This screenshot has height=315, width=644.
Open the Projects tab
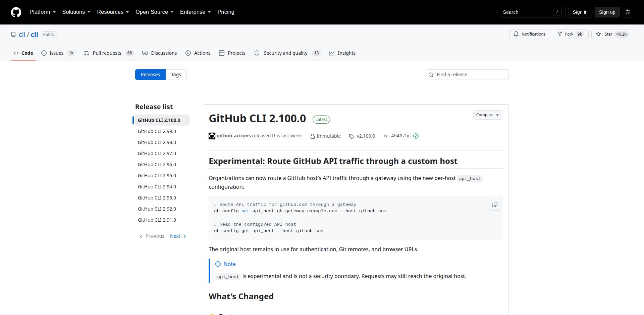pyautogui.click(x=232, y=53)
